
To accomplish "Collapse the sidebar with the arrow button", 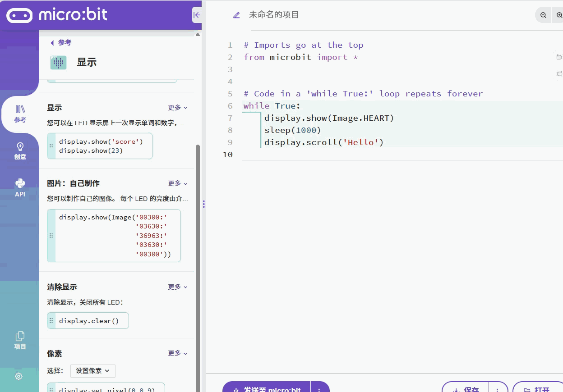I will 197,15.
